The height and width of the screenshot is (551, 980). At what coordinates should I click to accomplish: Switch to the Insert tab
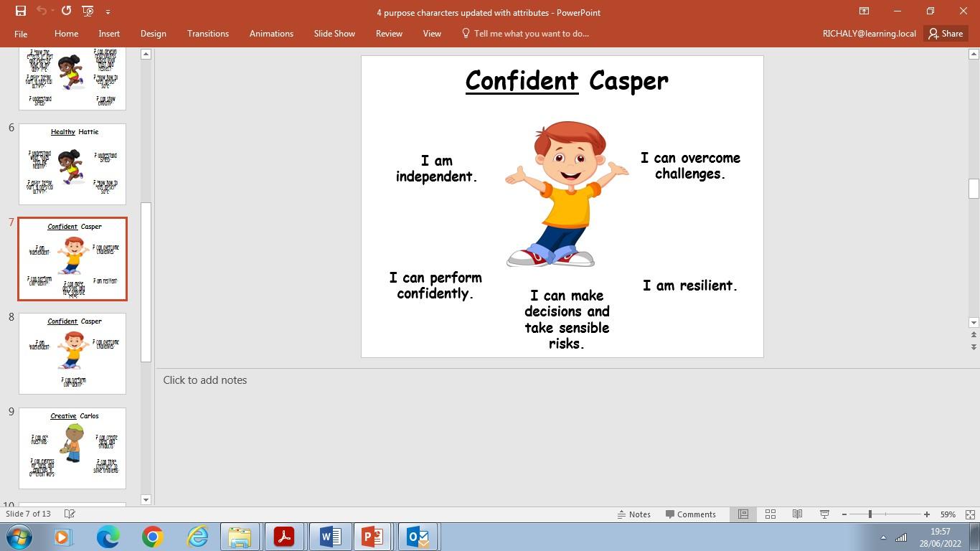pyautogui.click(x=109, y=34)
